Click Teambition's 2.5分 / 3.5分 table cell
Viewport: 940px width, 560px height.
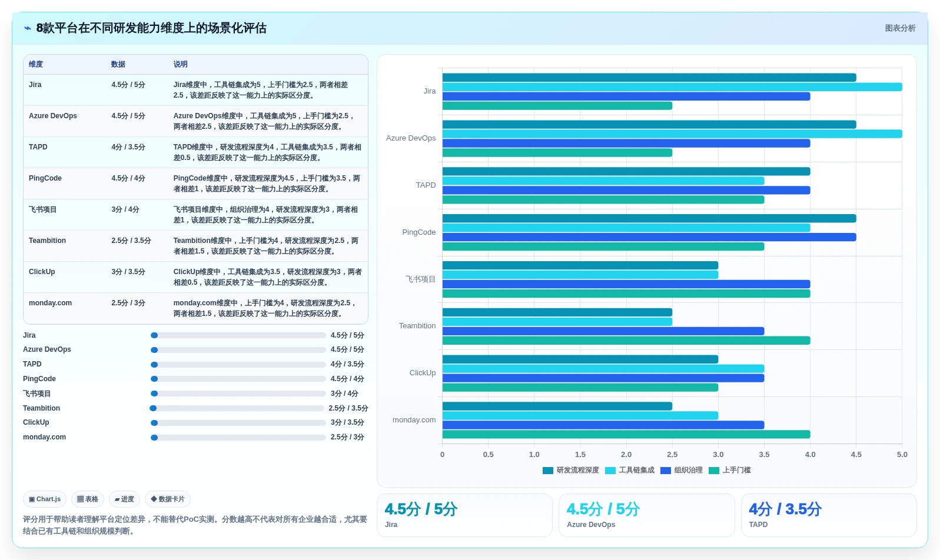[x=131, y=241]
